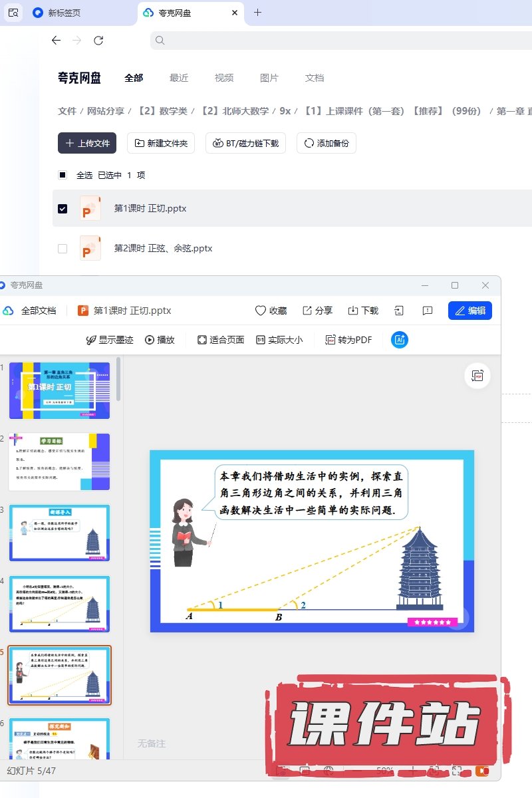The height and width of the screenshot is (798, 532).
Task: Select slide 3 thumbnail 新课导入
Action: point(59,533)
